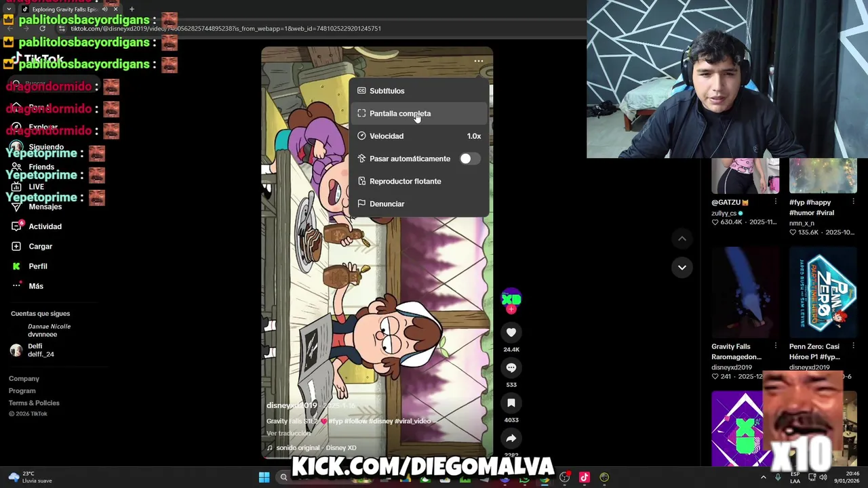This screenshot has height=488, width=868.
Task: Open Penn Zero video thumbnail
Action: [x=823, y=292]
